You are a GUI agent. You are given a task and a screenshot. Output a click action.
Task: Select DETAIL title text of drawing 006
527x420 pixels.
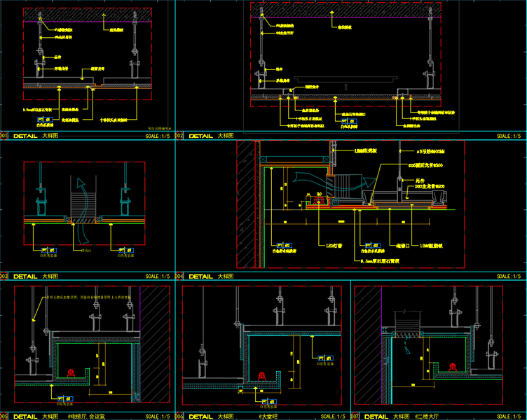pos(201,416)
